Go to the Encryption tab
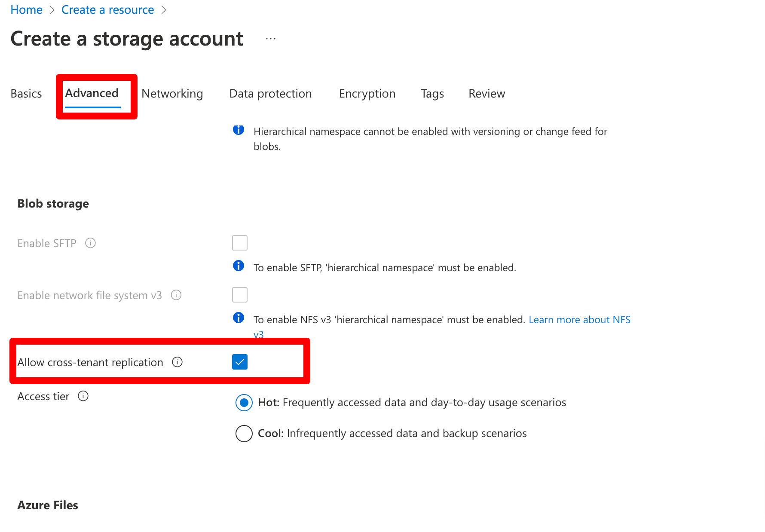Image resolution: width=765 pixels, height=532 pixels. [367, 94]
